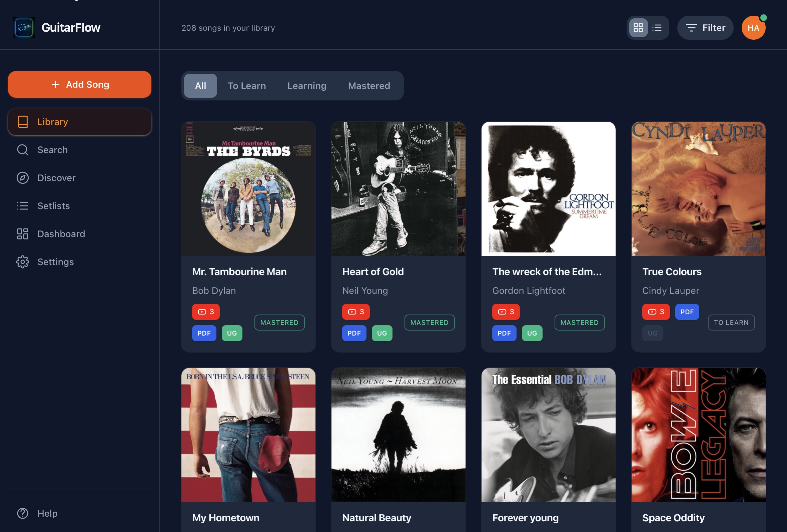
Task: Open Mr. Tambourine Man album cover
Action: tap(248, 189)
